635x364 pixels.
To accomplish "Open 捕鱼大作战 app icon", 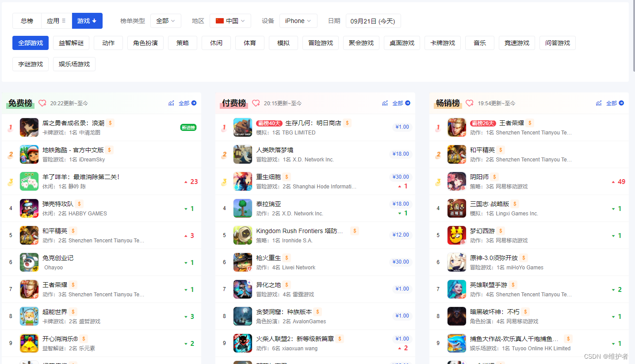I will [457, 343].
